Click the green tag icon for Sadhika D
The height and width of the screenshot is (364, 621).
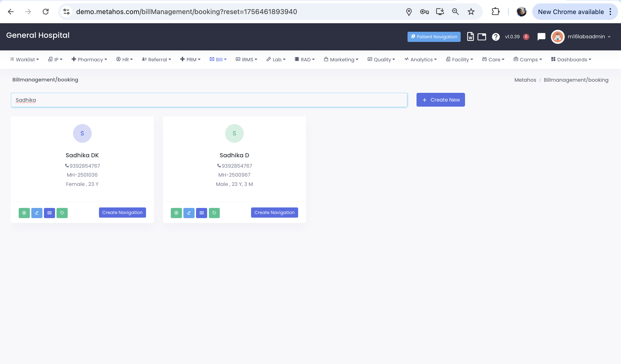(214, 213)
